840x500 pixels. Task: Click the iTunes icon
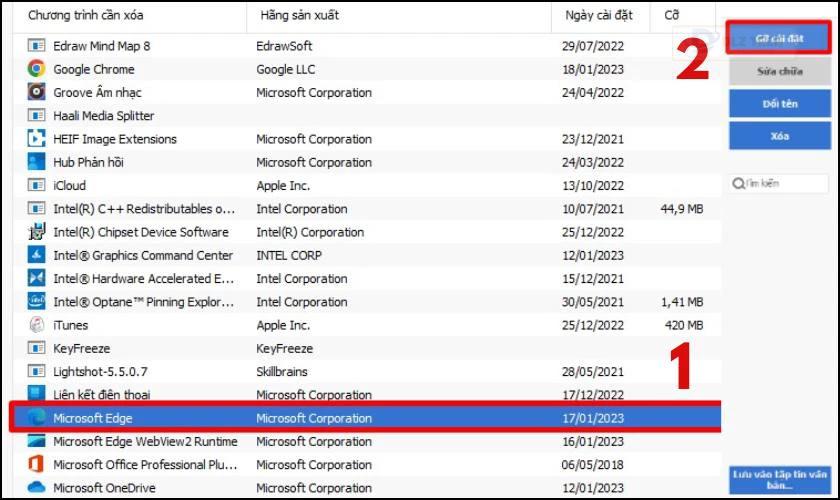36,324
